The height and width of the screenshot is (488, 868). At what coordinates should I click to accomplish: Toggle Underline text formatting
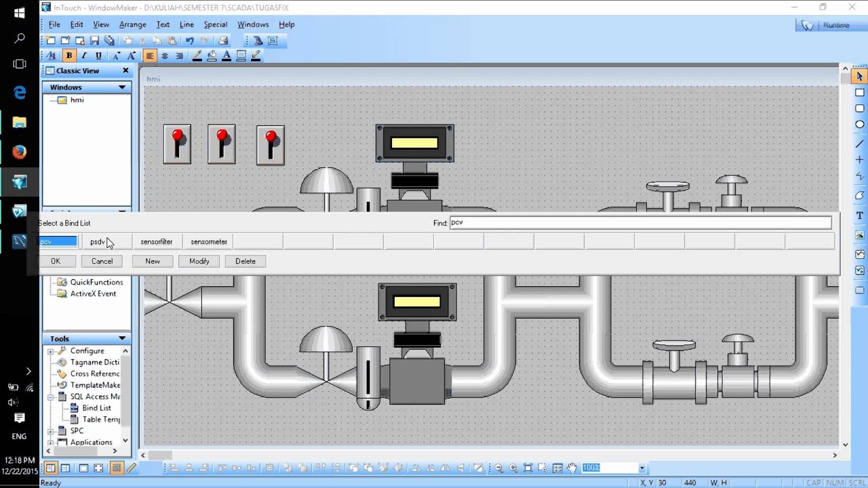pos(99,56)
